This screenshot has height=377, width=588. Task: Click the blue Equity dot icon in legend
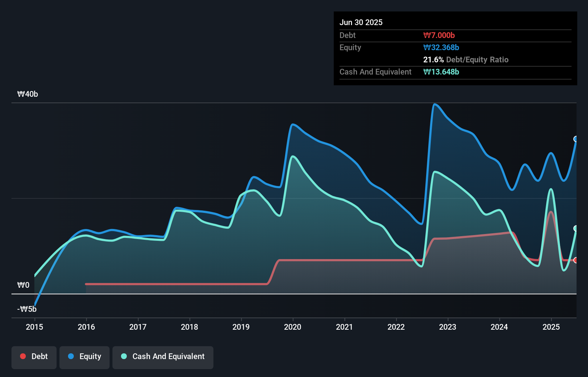pyautogui.click(x=71, y=356)
